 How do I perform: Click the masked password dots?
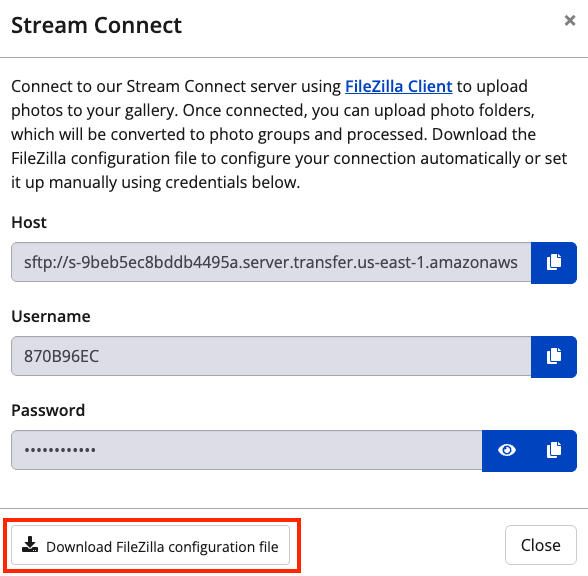60,450
